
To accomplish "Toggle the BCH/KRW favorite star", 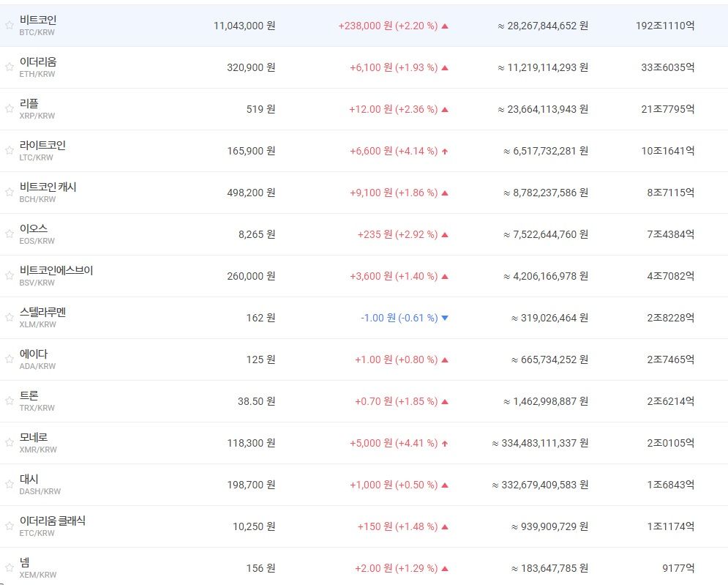I will 10,192.
